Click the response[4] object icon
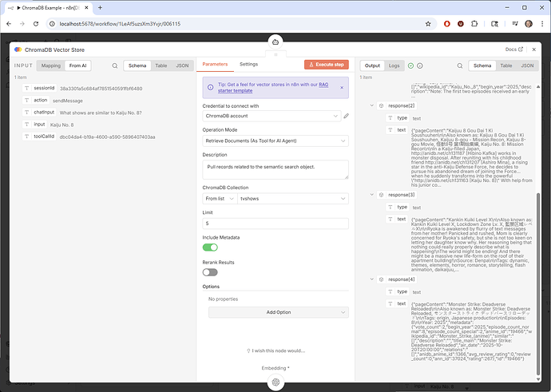 (x=381, y=279)
